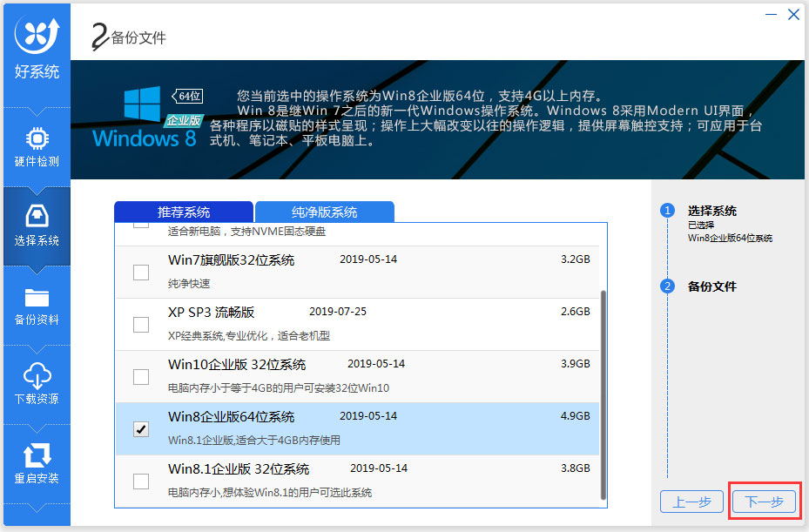Click the step 2 备份文件 circle indicator
Image resolution: width=809 pixels, height=532 pixels.
tap(668, 286)
